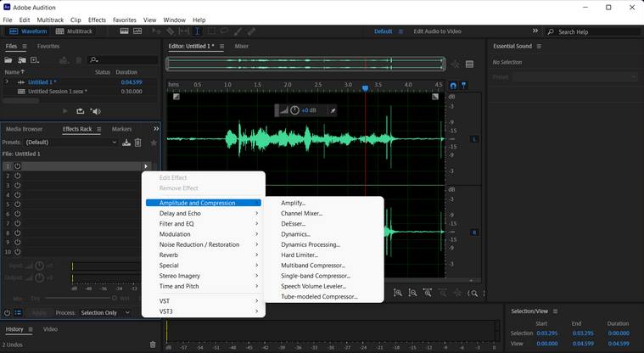Open Delay and Echo submenu
Screen dimensions: 644x353
click(204, 213)
